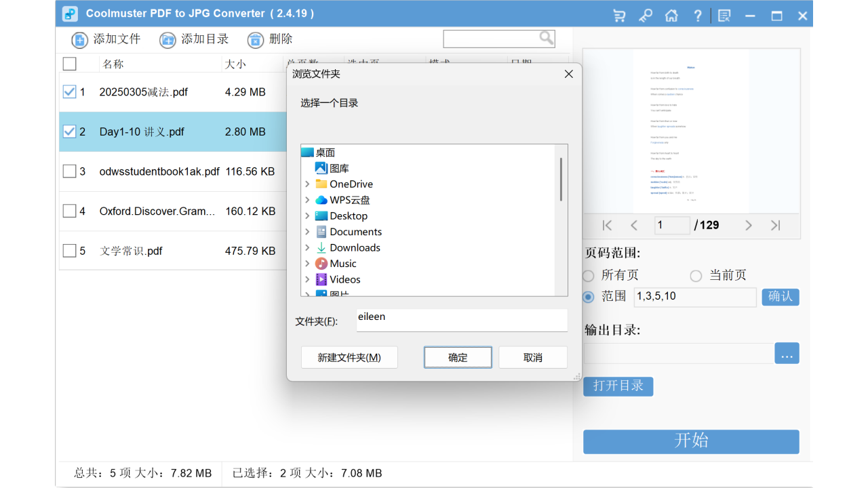This screenshot has width=868, height=488.
Task: Click the Delete (删除) icon
Action: tap(255, 39)
